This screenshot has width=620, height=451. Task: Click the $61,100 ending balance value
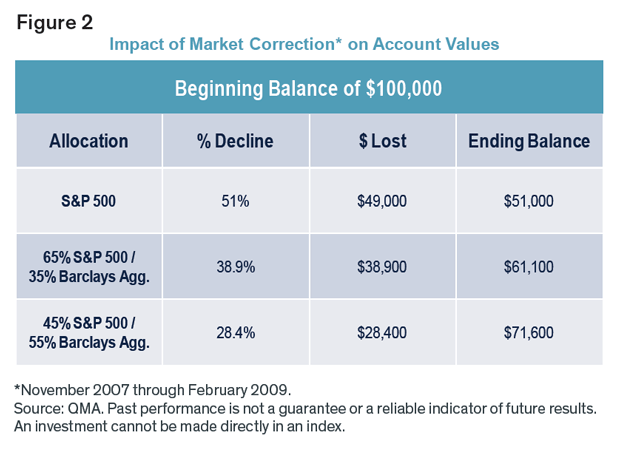529,267
